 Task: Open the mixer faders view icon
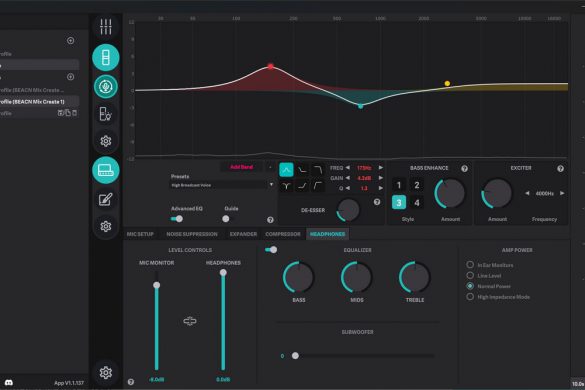(106, 26)
